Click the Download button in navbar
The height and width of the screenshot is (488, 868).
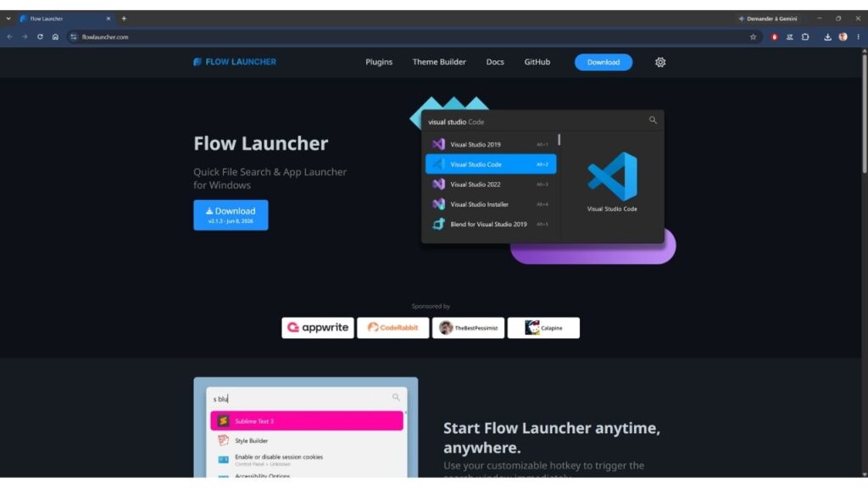click(604, 62)
